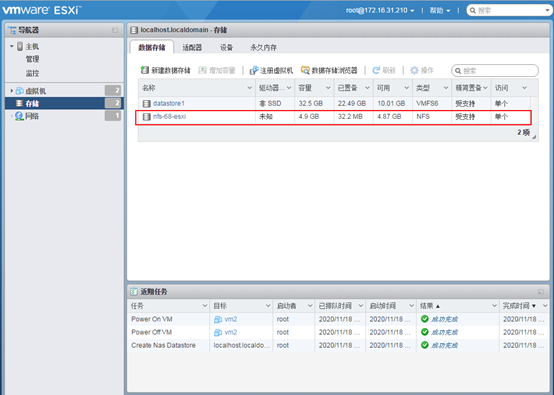Open Capacity (容量) column dropdown arrow

[x=328, y=88]
